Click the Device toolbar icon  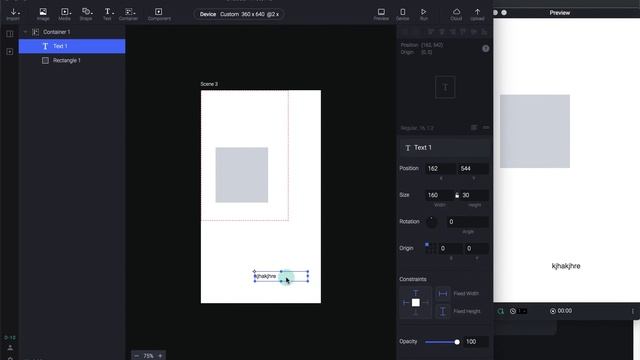pyautogui.click(x=402, y=14)
